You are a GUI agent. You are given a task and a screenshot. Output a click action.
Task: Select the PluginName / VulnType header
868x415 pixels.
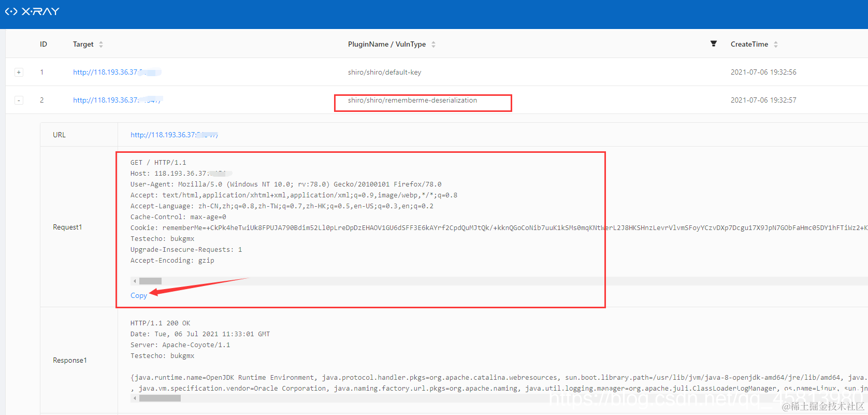click(387, 44)
